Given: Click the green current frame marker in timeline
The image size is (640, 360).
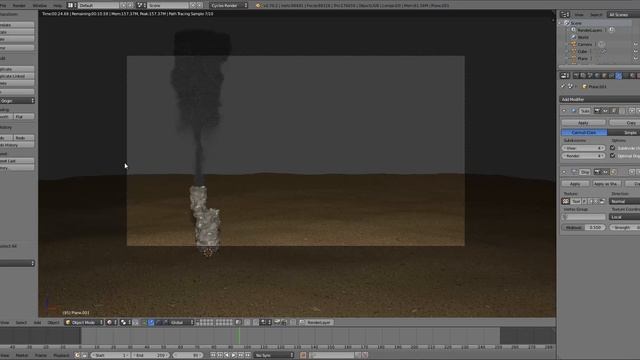Looking at the screenshot, I should point(239,336).
